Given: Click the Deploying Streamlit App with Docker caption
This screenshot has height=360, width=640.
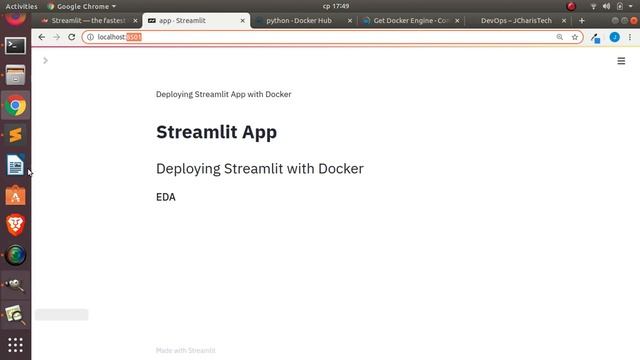Looking at the screenshot, I should click(x=224, y=94).
